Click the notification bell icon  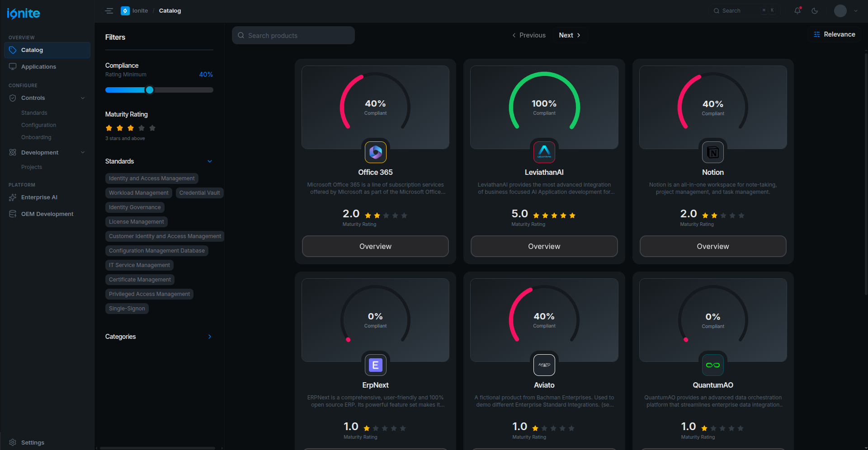coord(797,11)
